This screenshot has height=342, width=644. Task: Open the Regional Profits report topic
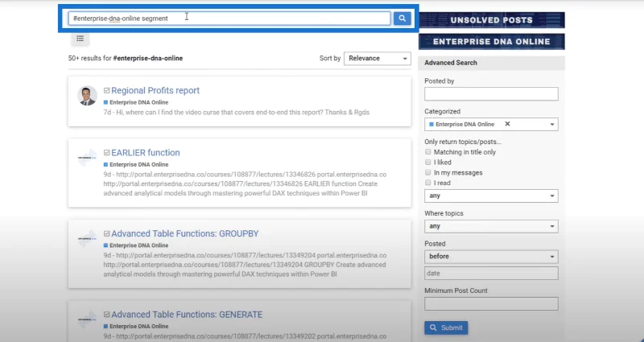[155, 90]
